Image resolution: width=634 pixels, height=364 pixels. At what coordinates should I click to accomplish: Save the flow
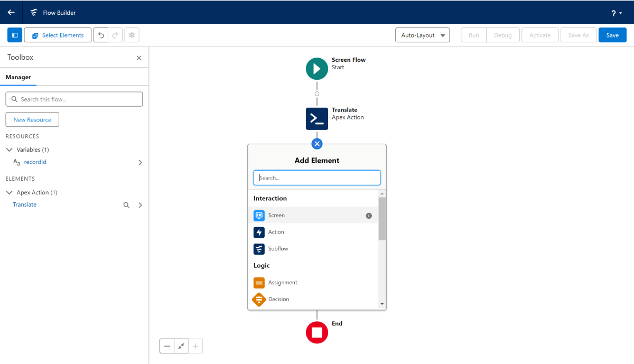(x=612, y=35)
